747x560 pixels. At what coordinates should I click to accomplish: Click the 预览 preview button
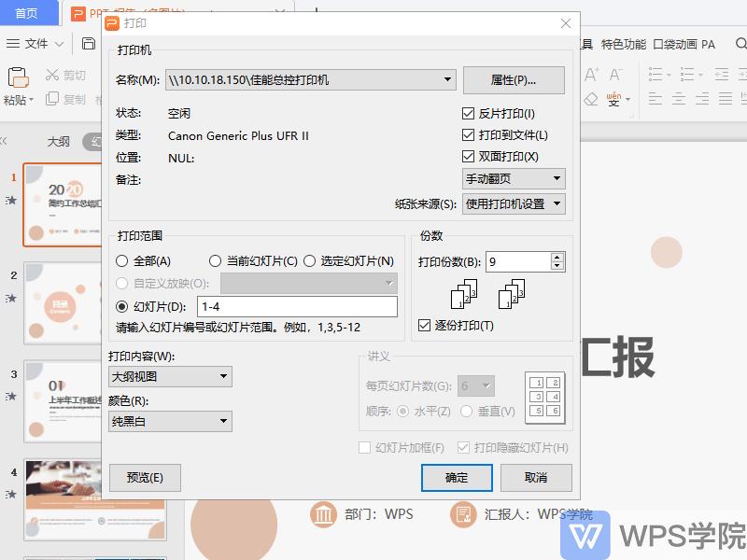pyautogui.click(x=144, y=478)
